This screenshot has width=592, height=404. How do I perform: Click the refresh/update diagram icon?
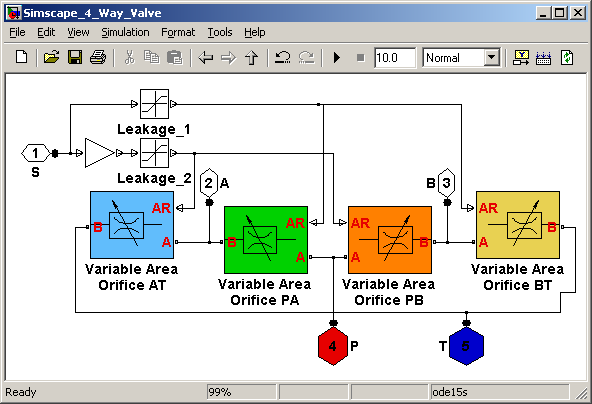(567, 58)
